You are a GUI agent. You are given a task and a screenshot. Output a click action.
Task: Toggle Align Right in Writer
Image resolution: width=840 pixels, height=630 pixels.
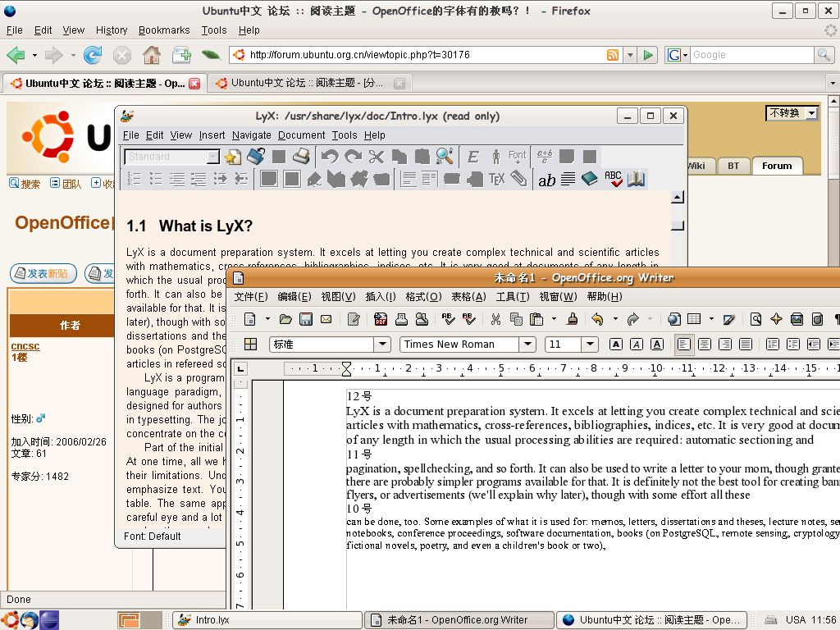[725, 345]
